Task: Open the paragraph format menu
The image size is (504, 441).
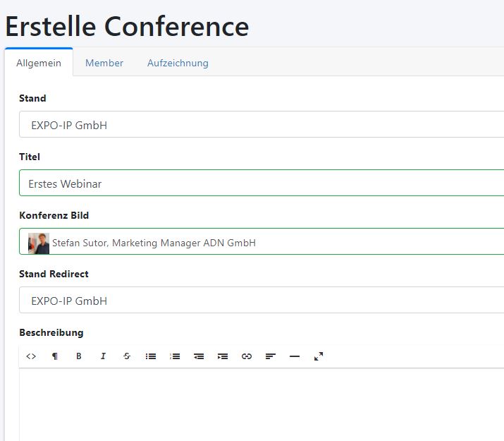Action: [55, 356]
